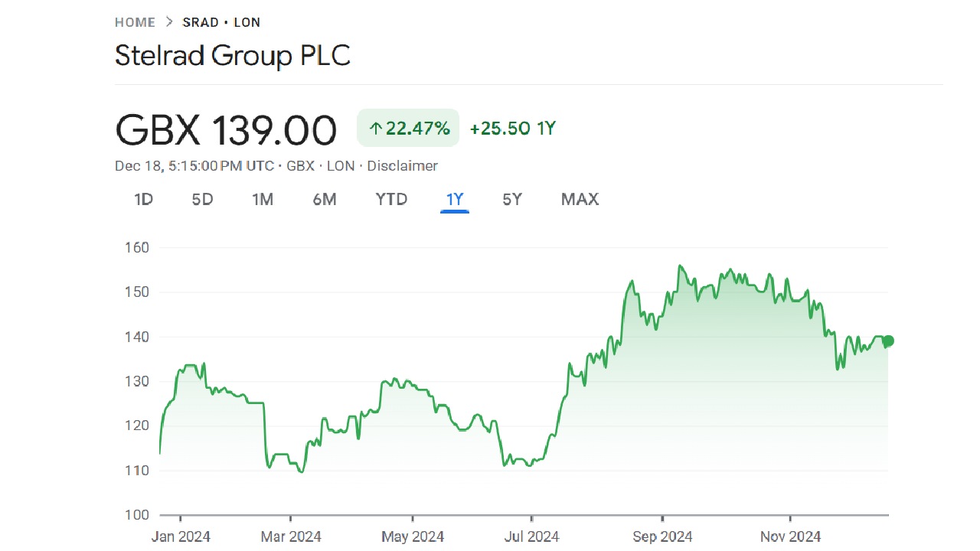The width and height of the screenshot is (980, 551).
Task: Show the MAX price history
Action: coord(580,200)
